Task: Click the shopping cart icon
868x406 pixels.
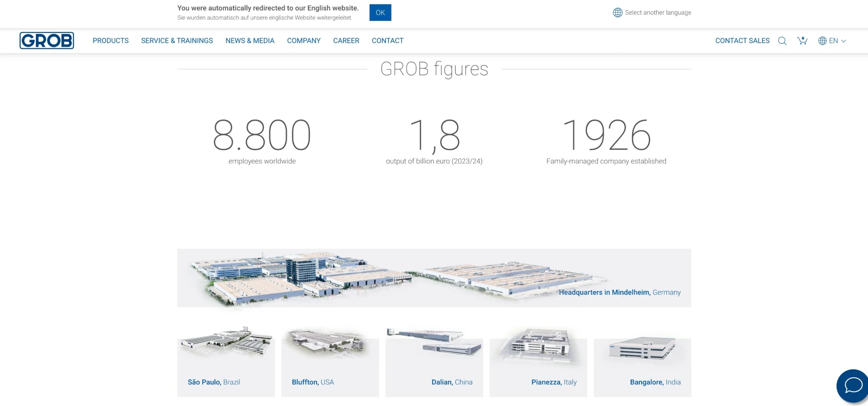Action: [x=802, y=41]
